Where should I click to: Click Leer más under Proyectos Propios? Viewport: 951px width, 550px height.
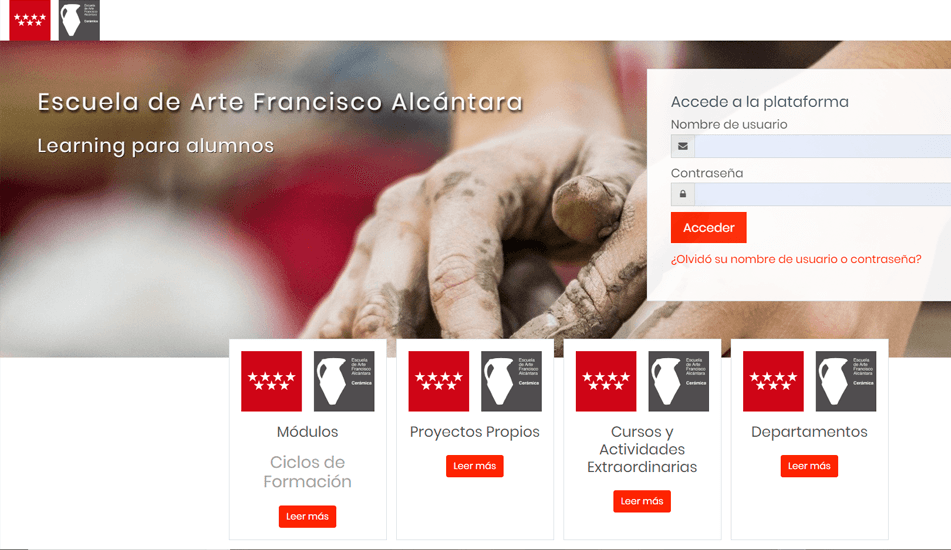pos(475,466)
